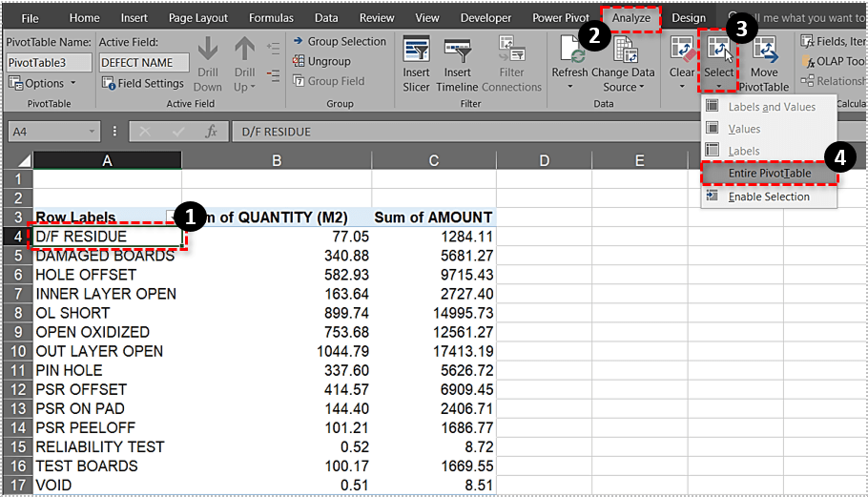
Task: Open the Formulas ribbon tab
Action: pyautogui.click(x=272, y=17)
